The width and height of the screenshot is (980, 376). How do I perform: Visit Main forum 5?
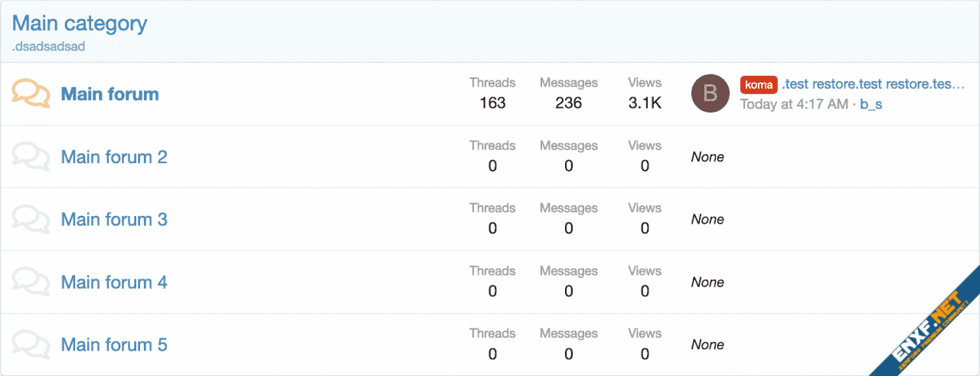(113, 345)
